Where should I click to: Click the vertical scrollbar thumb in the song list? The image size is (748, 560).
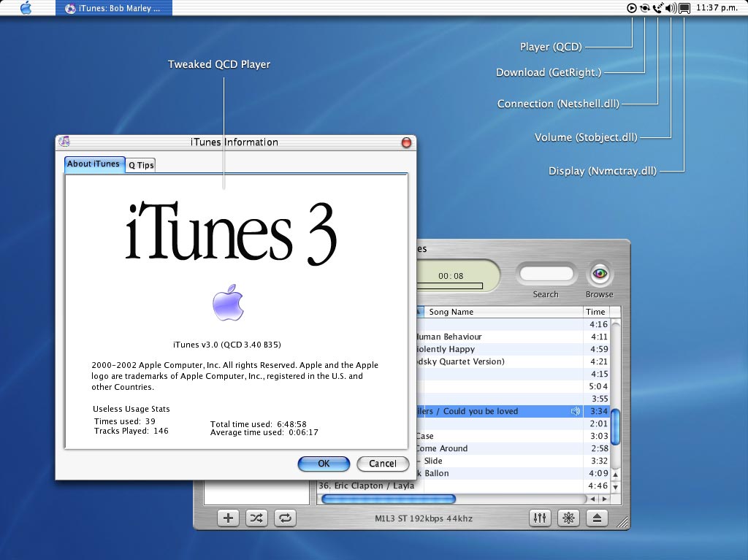[x=615, y=426]
